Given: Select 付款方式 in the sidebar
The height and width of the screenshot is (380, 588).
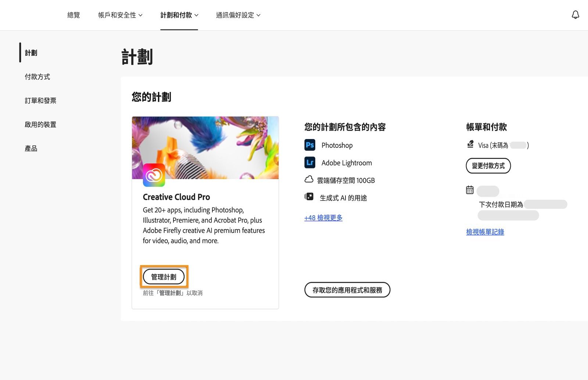Looking at the screenshot, I should click(37, 77).
